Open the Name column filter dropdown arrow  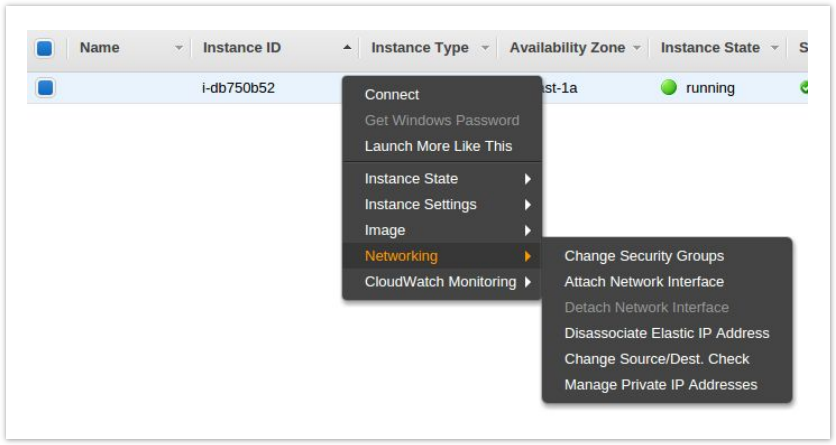tap(179, 48)
